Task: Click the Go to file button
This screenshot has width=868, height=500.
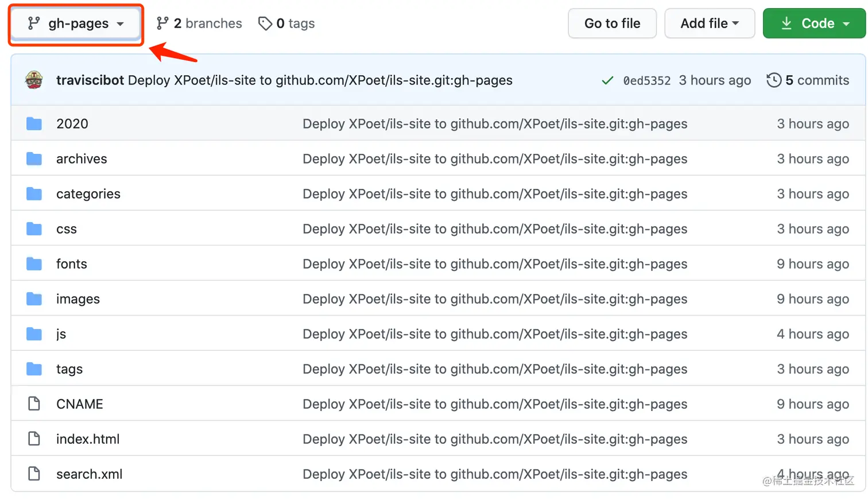Action: (612, 24)
